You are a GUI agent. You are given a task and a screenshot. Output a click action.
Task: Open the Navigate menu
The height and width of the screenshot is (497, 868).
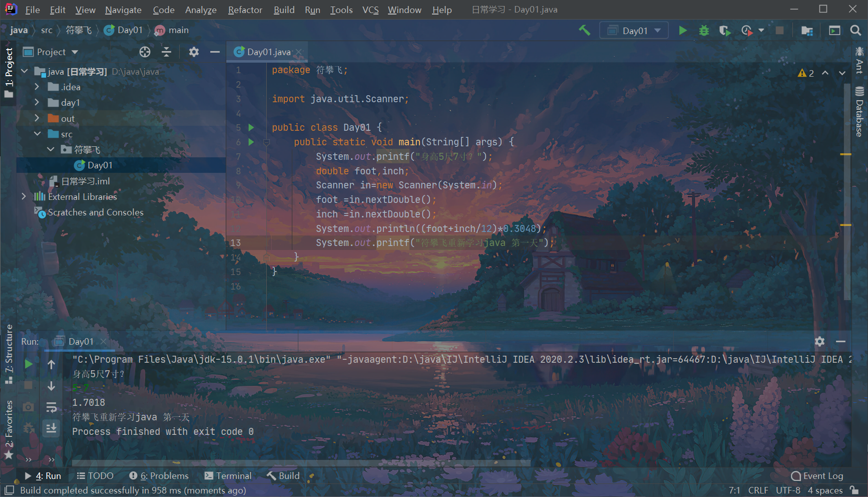[123, 10]
